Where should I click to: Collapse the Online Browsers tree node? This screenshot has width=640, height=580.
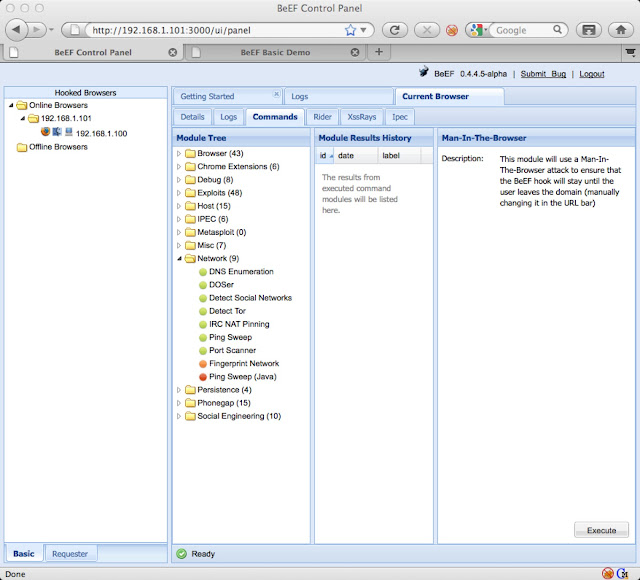point(10,105)
